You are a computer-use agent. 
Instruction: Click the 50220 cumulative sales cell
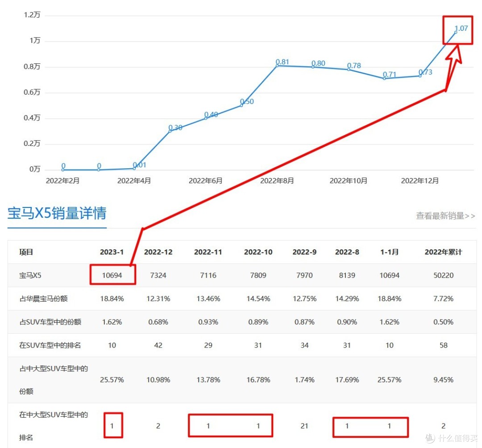click(x=443, y=275)
